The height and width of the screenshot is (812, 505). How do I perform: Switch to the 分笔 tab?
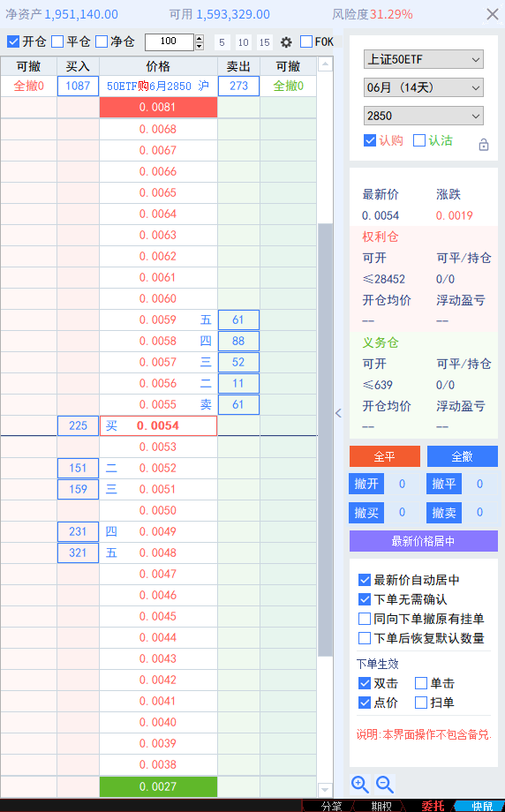(331, 806)
